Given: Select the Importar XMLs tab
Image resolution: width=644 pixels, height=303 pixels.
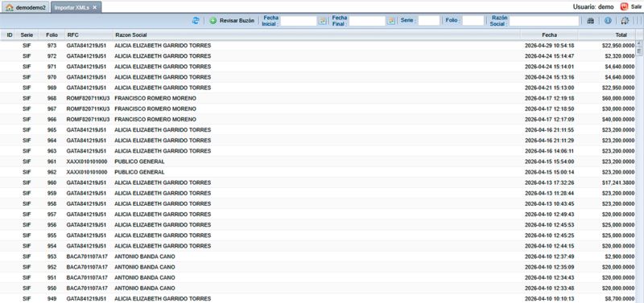Looking at the screenshot, I should pyautogui.click(x=72, y=7).
